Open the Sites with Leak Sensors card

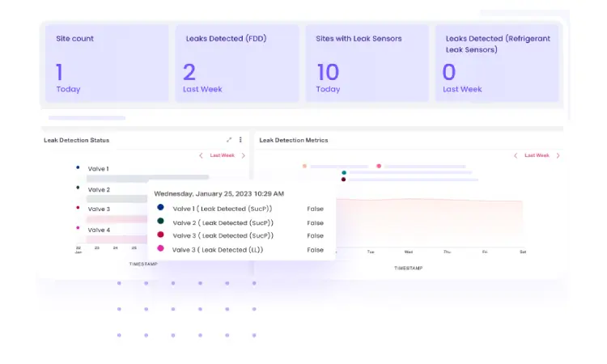(367, 63)
